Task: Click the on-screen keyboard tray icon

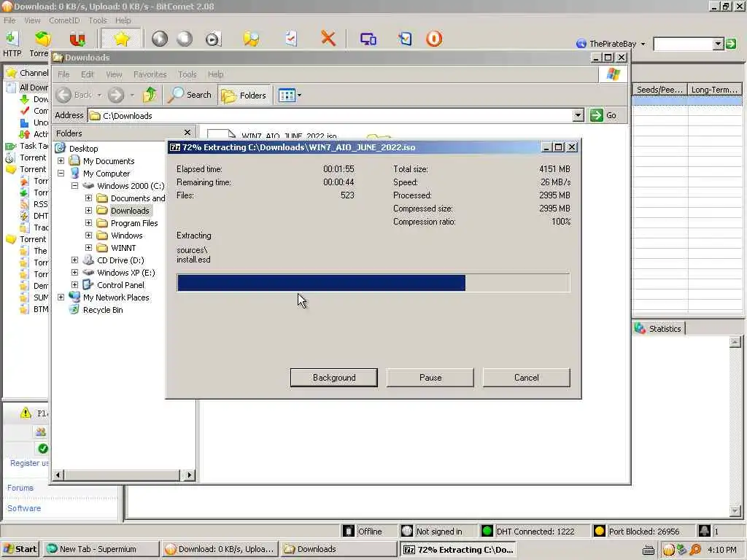Action: pyautogui.click(x=648, y=550)
